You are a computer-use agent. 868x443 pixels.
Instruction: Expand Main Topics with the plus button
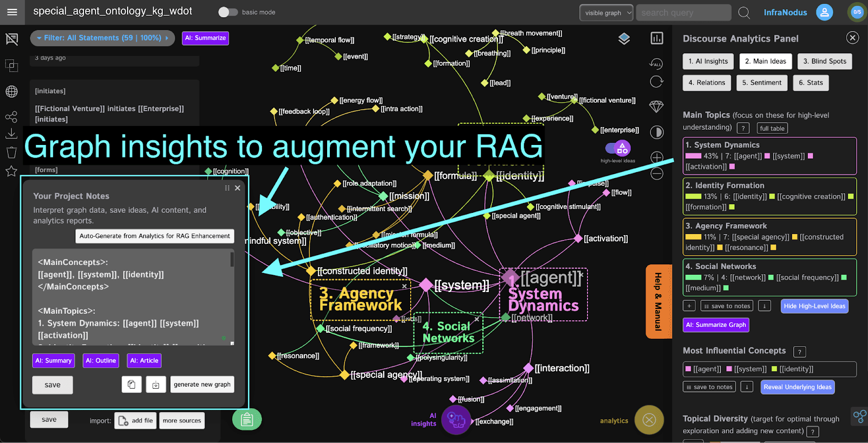click(x=689, y=306)
